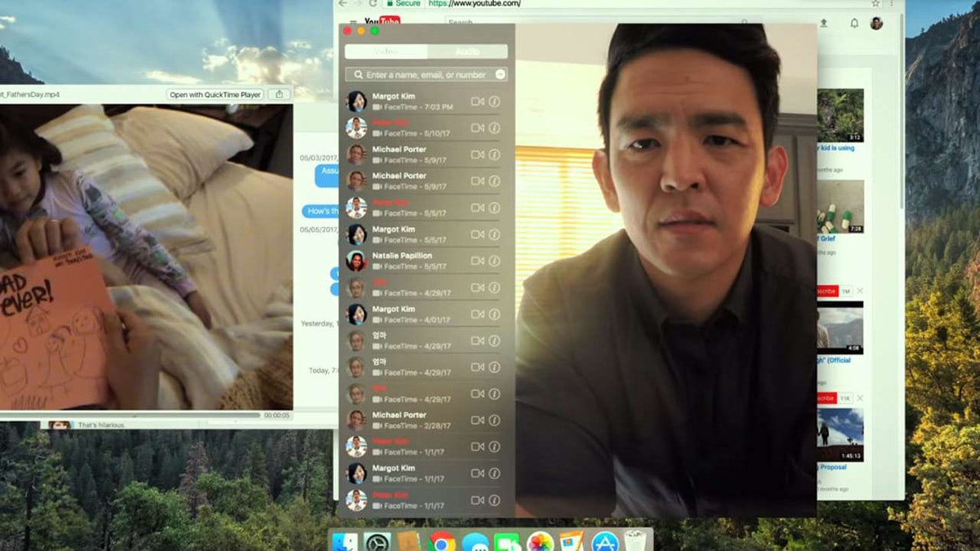Open the YouTube account avatar menu

(x=876, y=24)
